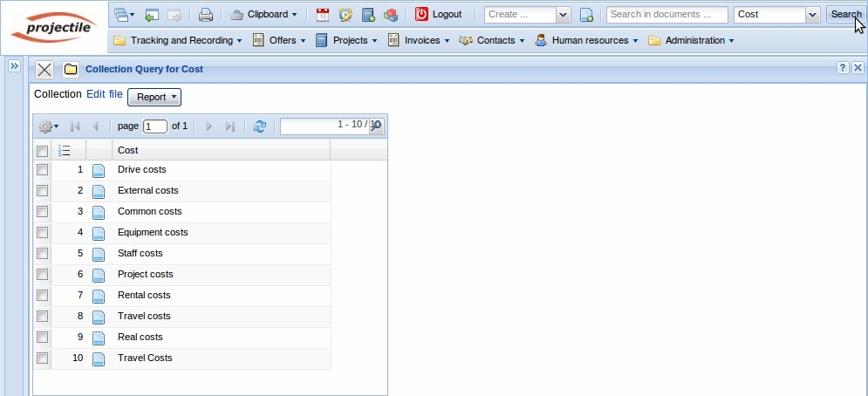Screen dimensions: 868x396
Task: Click the printer icon in the toolbar
Action: coord(206,15)
